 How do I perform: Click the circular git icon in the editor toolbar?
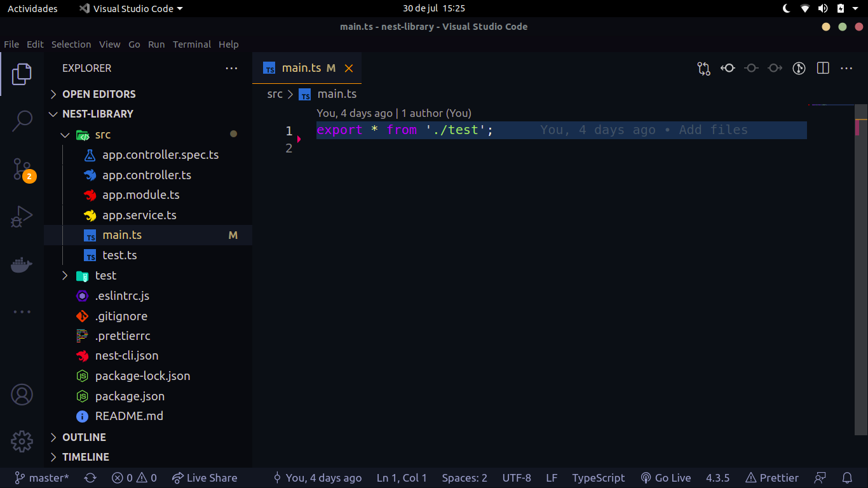pos(799,68)
